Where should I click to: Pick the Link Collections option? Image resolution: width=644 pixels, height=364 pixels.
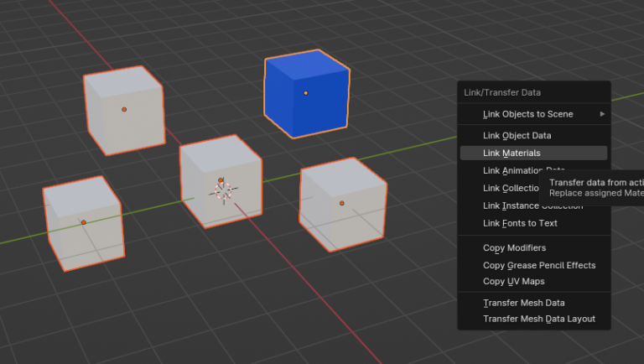pos(503,188)
